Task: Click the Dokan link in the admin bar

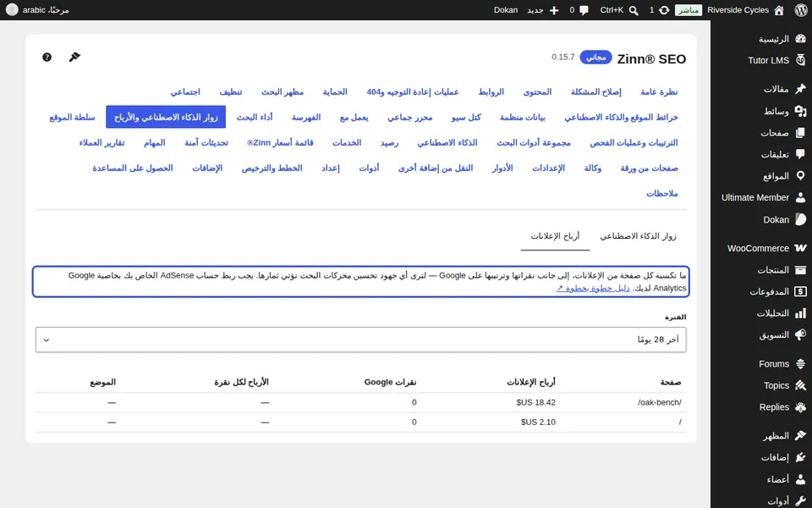Action: pos(506,10)
